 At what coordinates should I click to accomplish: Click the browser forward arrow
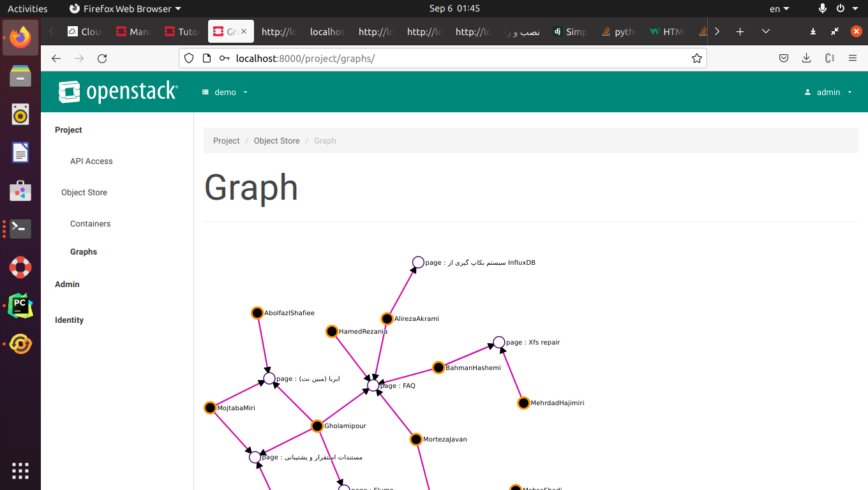click(x=79, y=58)
